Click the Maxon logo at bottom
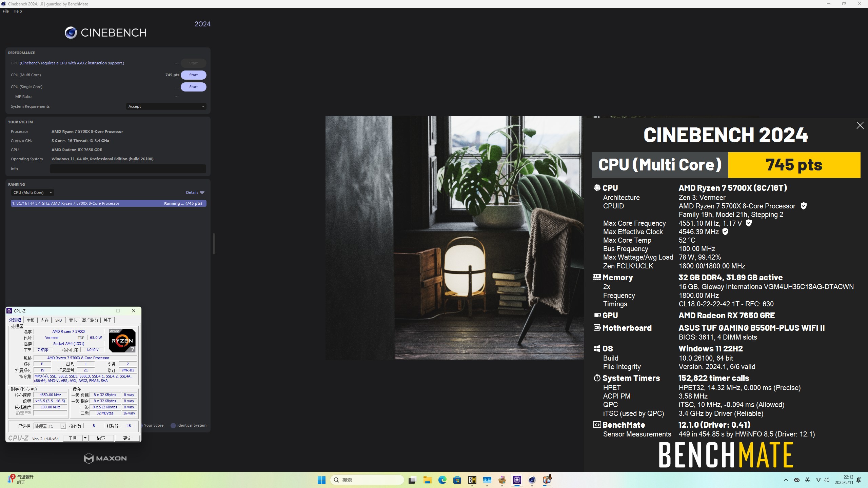The image size is (868, 488). pos(105,458)
